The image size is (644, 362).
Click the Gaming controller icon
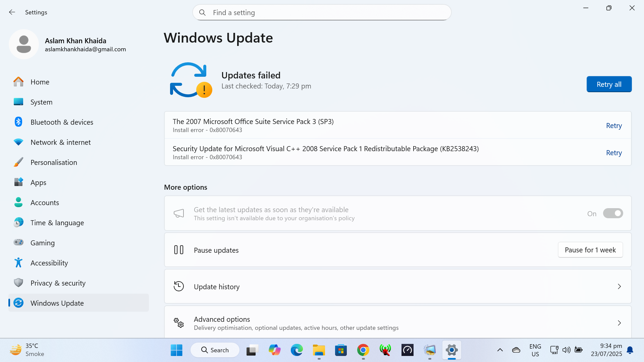(18, 242)
